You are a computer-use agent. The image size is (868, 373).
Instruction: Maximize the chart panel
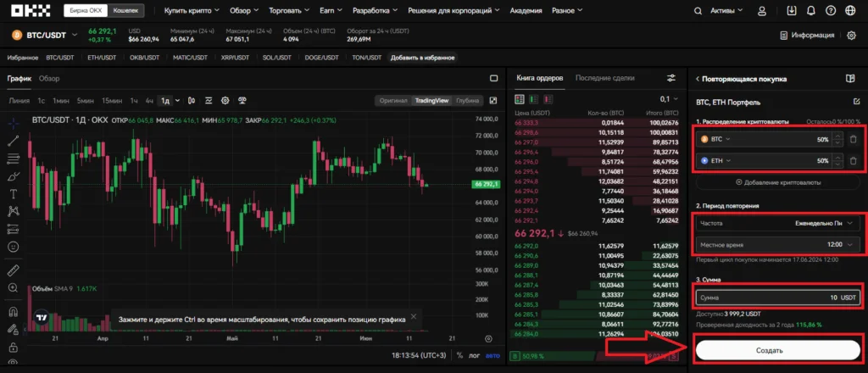click(x=494, y=79)
